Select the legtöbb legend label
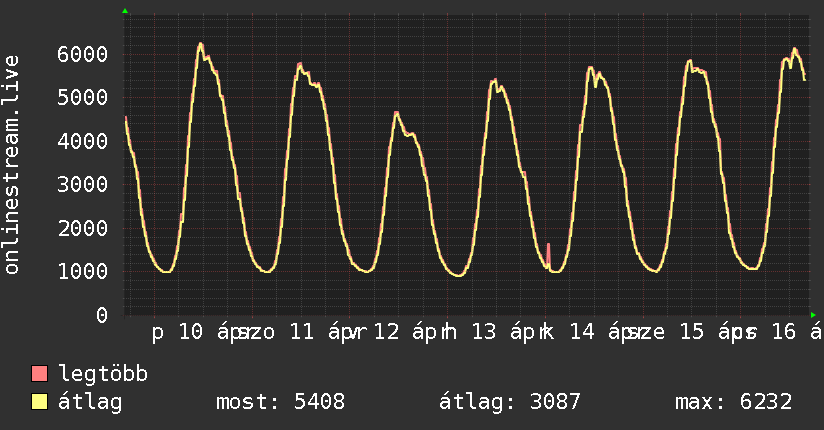The width and height of the screenshot is (824, 430). pyautogui.click(x=104, y=375)
